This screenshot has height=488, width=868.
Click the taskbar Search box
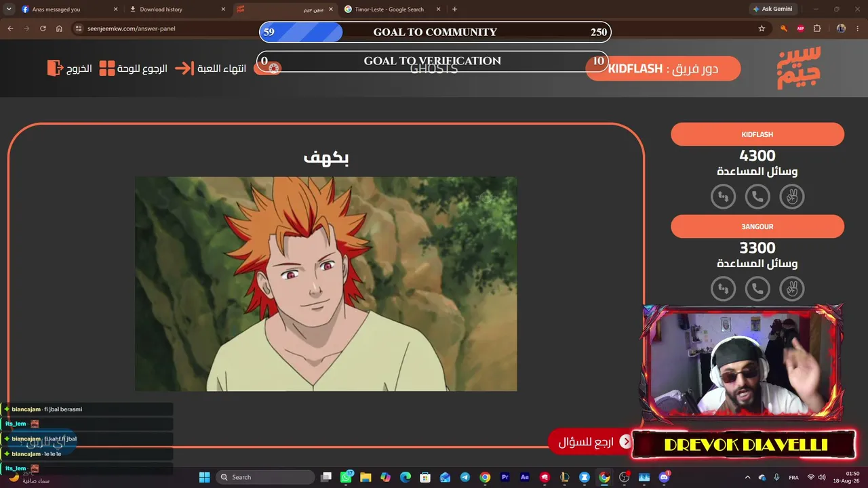click(x=267, y=477)
